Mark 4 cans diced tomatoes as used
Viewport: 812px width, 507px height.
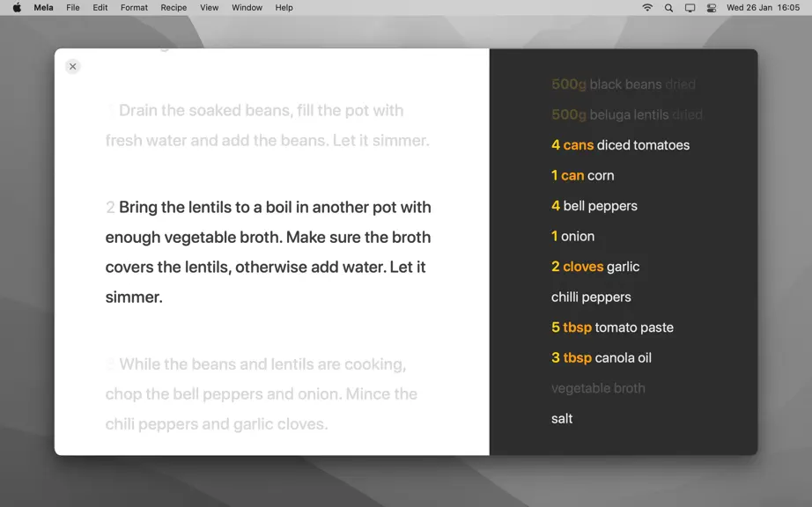pos(620,145)
